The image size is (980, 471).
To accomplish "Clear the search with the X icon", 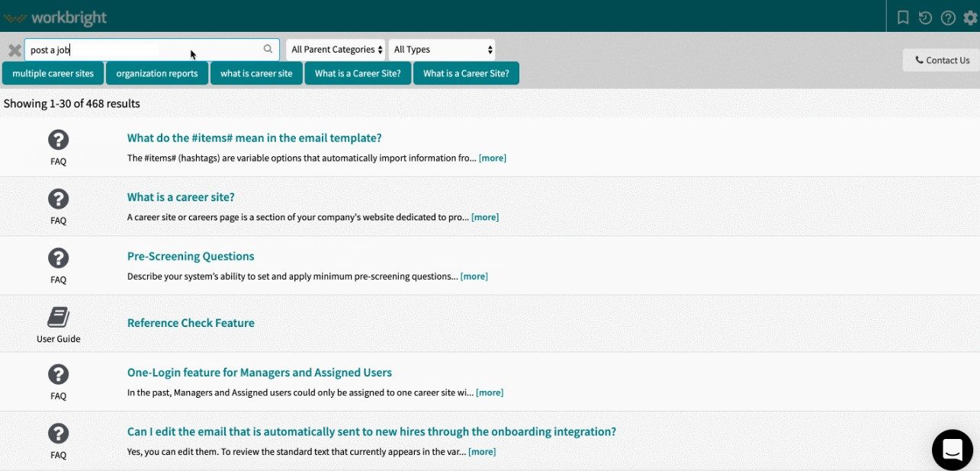I will coord(14,50).
